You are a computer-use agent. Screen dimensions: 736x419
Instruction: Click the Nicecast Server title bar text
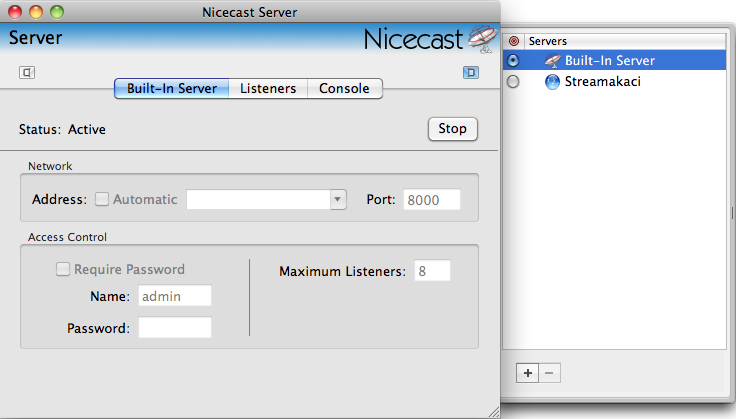point(250,12)
